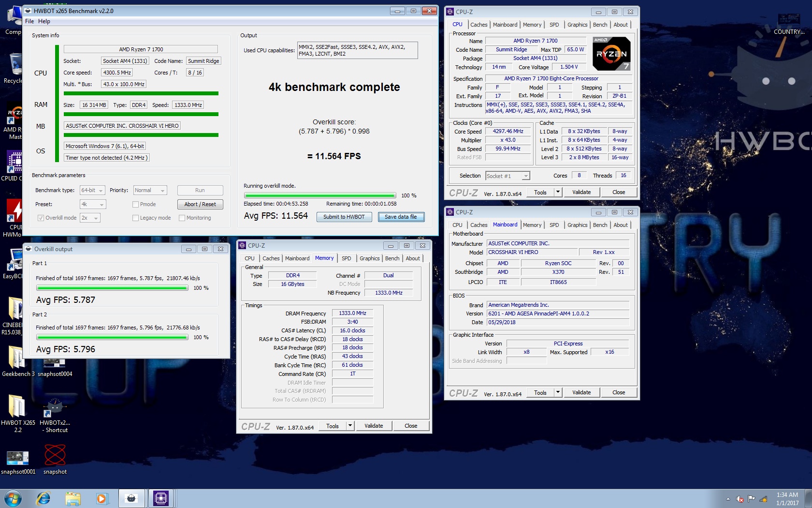Screen dimensions: 812x508
Task: Open the Overkill mode 2x dropdown
Action: (x=90, y=218)
